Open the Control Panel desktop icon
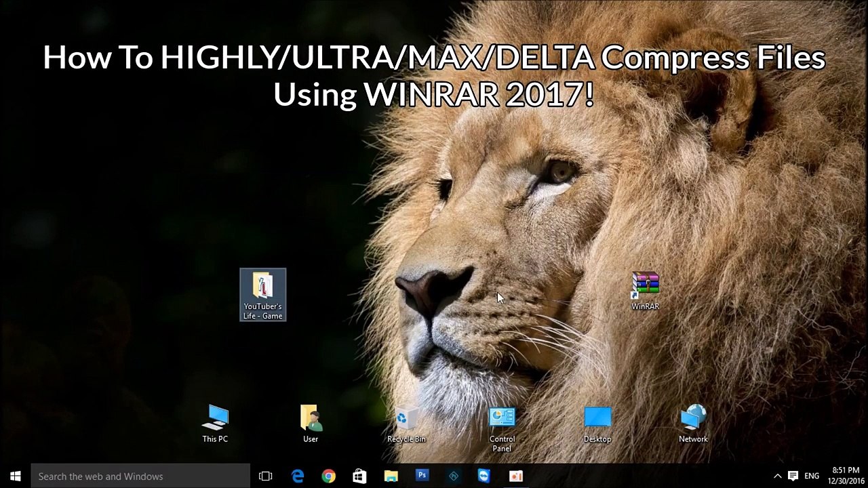The image size is (868, 488). pos(502,429)
